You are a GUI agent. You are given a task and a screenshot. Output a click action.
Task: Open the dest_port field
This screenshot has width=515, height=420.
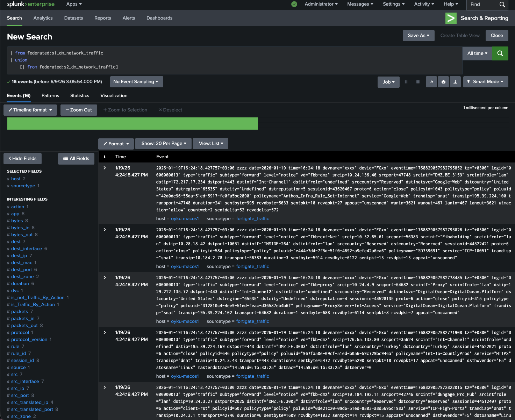21,270
